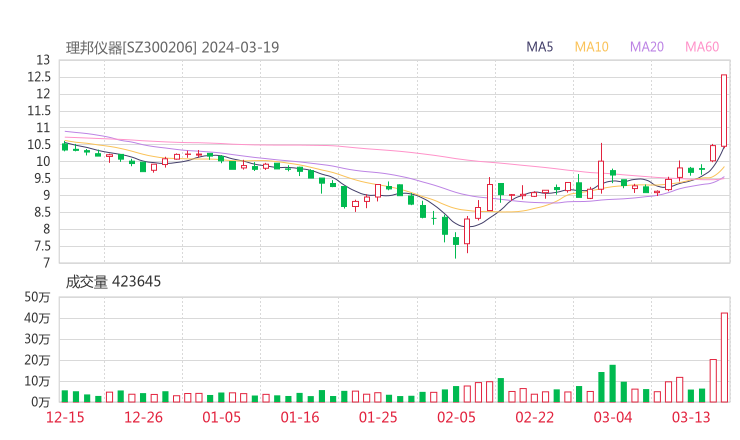Image resolution: width=740 pixels, height=440 pixels.
Task: Click the 01-05 date label
Action: click(221, 417)
